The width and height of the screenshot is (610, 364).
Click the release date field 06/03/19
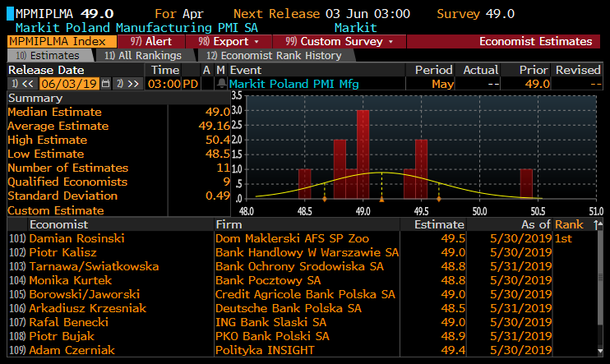coord(69,84)
